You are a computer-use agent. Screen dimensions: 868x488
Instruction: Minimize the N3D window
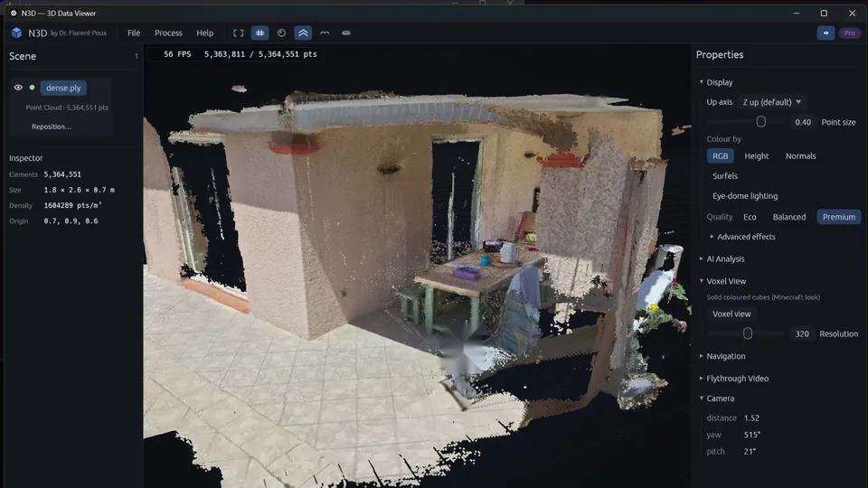[x=796, y=13]
